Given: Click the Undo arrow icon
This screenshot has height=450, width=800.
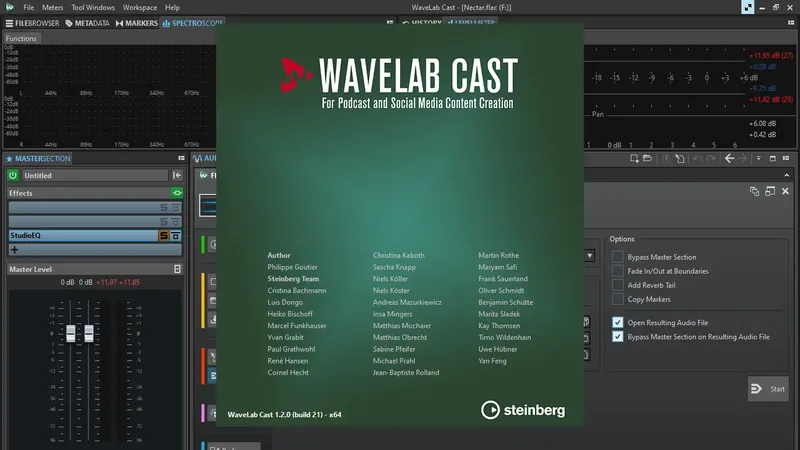Looking at the screenshot, I should tap(697, 159).
